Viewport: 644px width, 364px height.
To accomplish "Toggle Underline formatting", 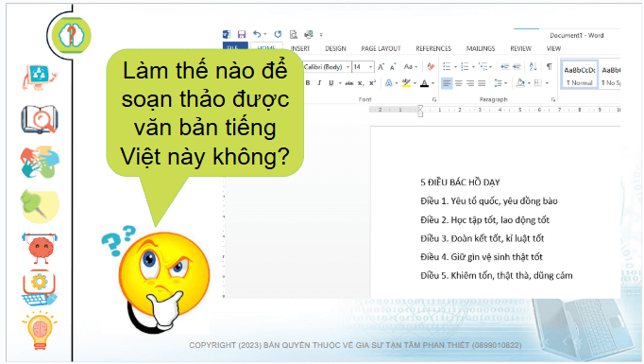I will [331, 83].
